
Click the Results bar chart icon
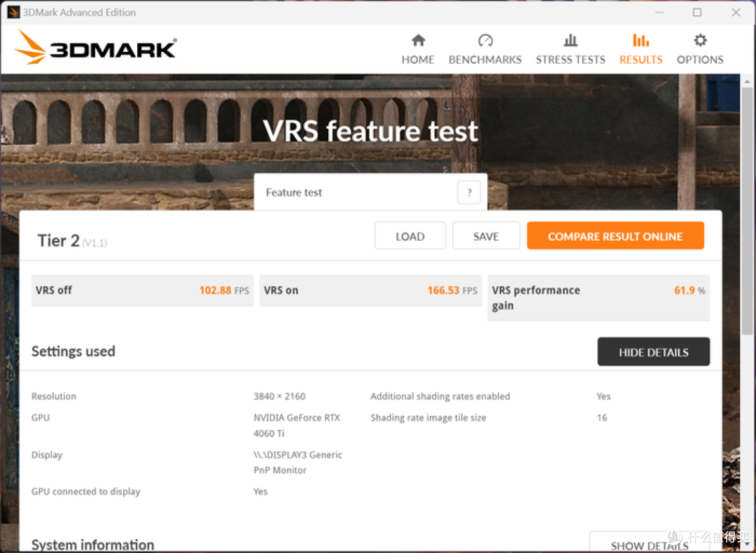pos(640,40)
